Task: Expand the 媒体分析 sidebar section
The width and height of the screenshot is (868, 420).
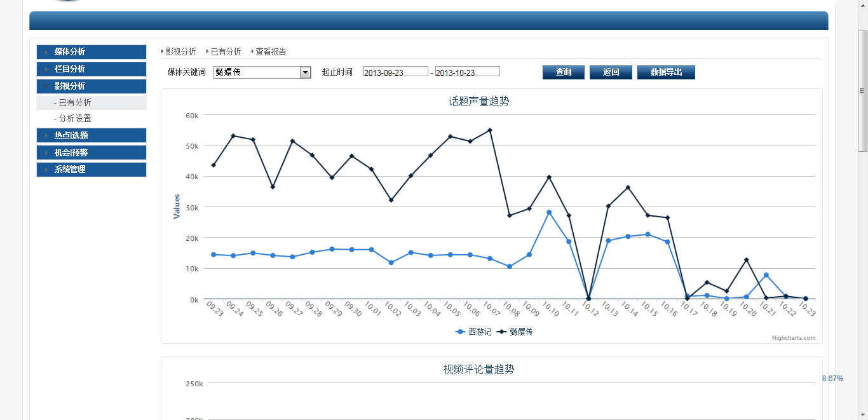Action: click(x=70, y=52)
